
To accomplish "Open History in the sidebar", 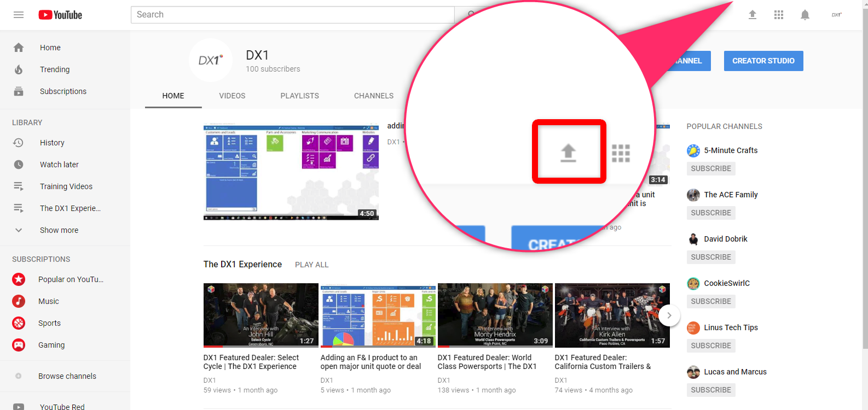I will (52, 143).
